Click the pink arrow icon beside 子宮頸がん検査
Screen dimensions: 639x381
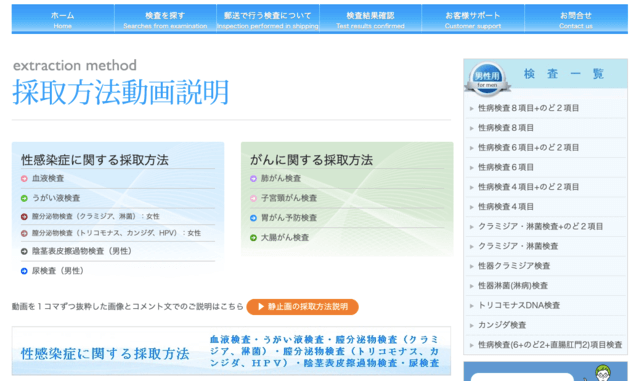pos(253,198)
